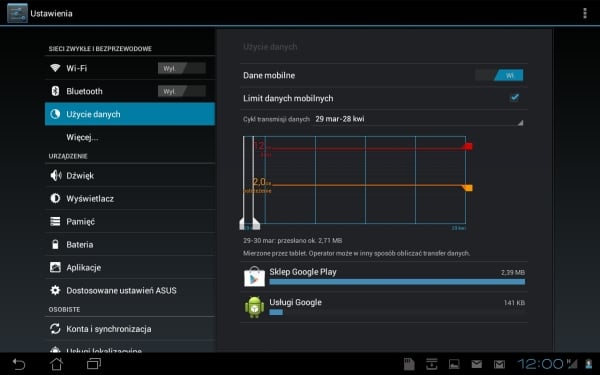Click the Google Play store bag icon
600x375 pixels.
point(254,277)
